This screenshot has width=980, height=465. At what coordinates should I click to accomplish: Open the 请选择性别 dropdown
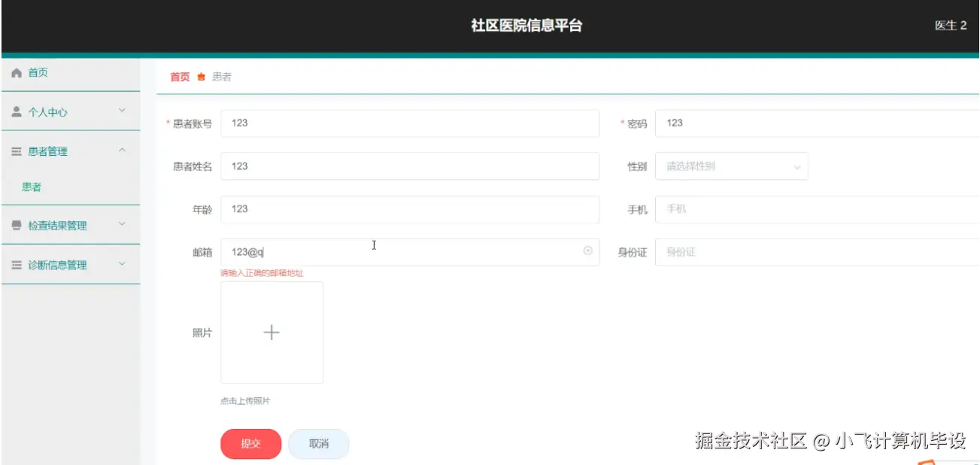click(732, 166)
